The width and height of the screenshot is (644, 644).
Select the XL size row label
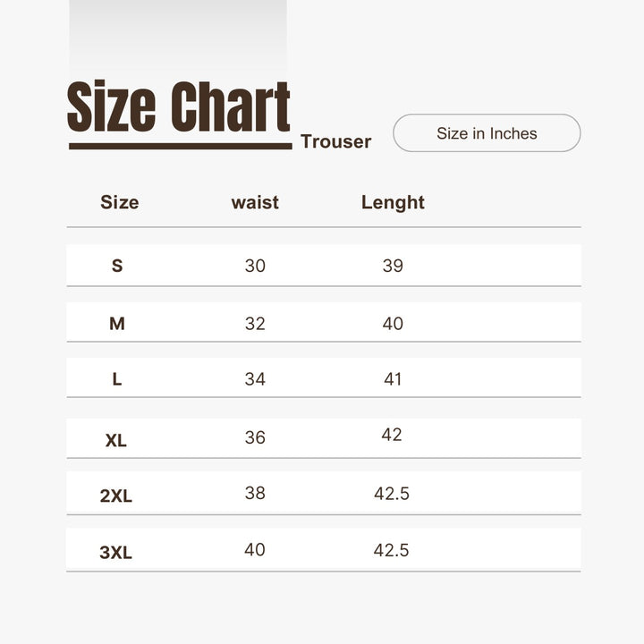tap(115, 441)
